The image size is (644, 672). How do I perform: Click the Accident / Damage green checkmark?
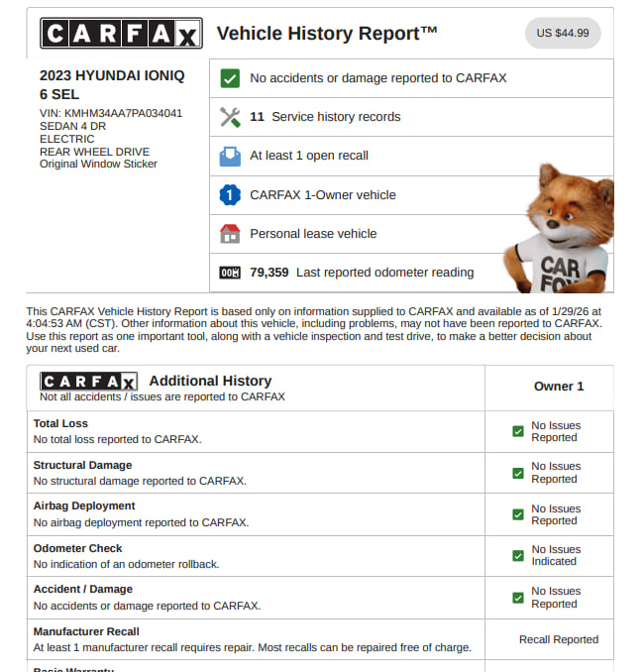pos(518,598)
